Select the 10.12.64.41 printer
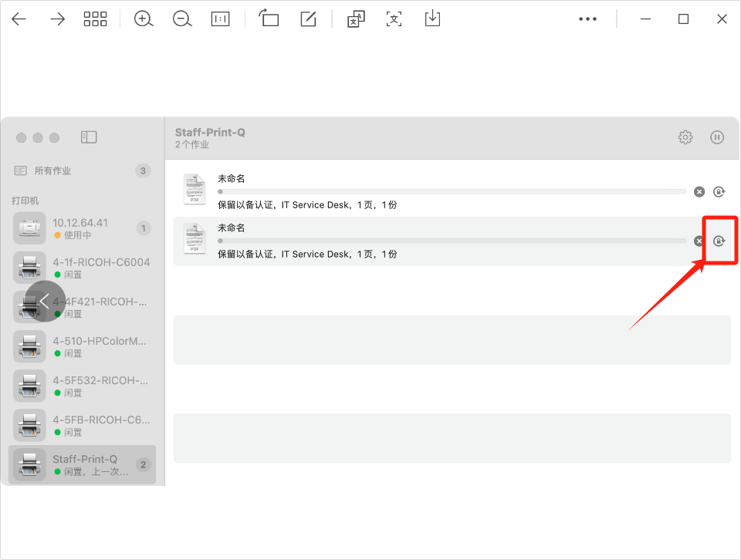 coord(83,228)
